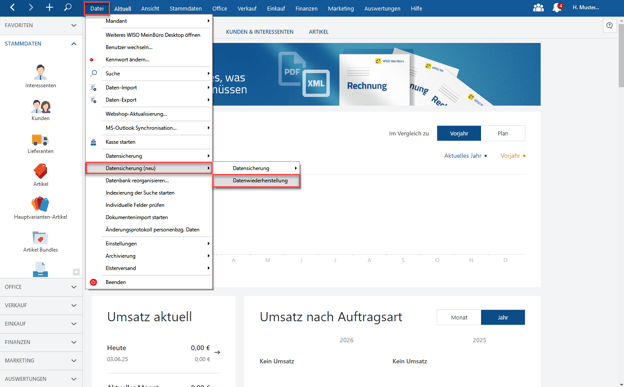Open Interessenten in the Stammdaten sidebar

point(41,76)
